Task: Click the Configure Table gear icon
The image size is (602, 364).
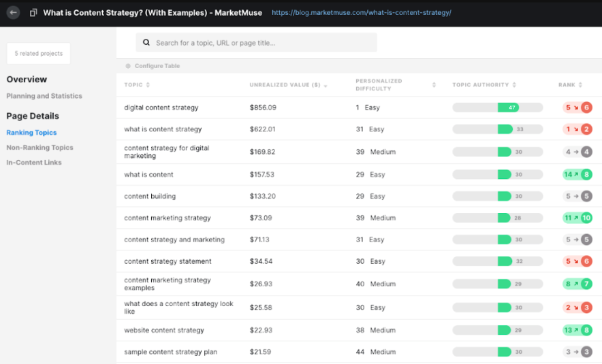Action: coord(127,66)
